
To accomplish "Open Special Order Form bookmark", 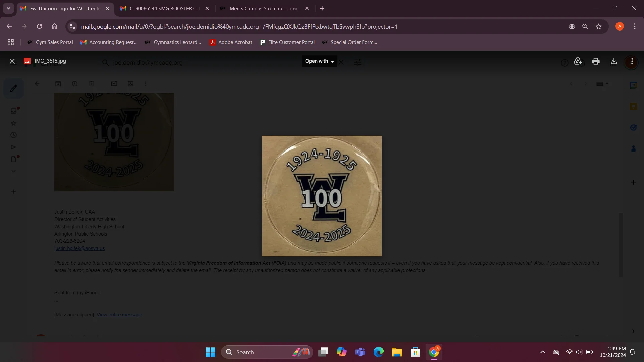I will click(350, 42).
